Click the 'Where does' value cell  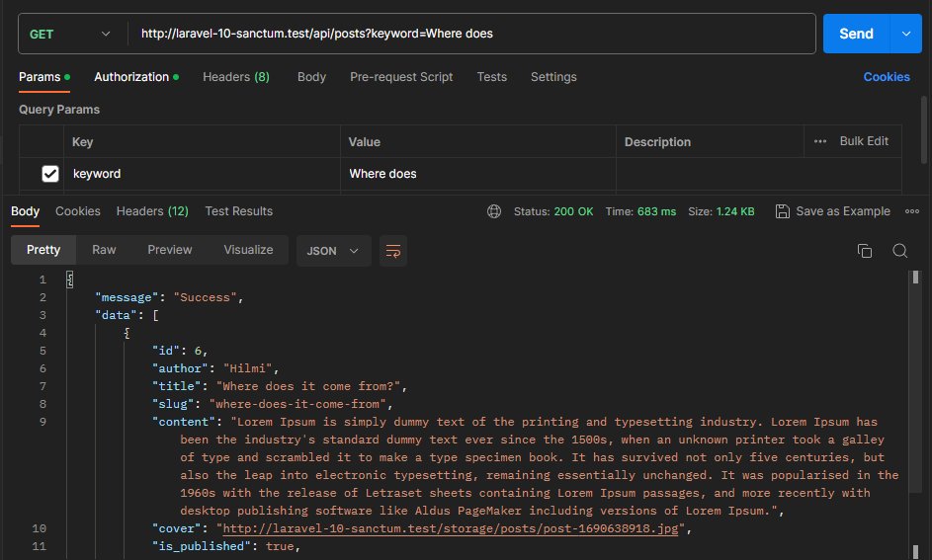[478, 174]
